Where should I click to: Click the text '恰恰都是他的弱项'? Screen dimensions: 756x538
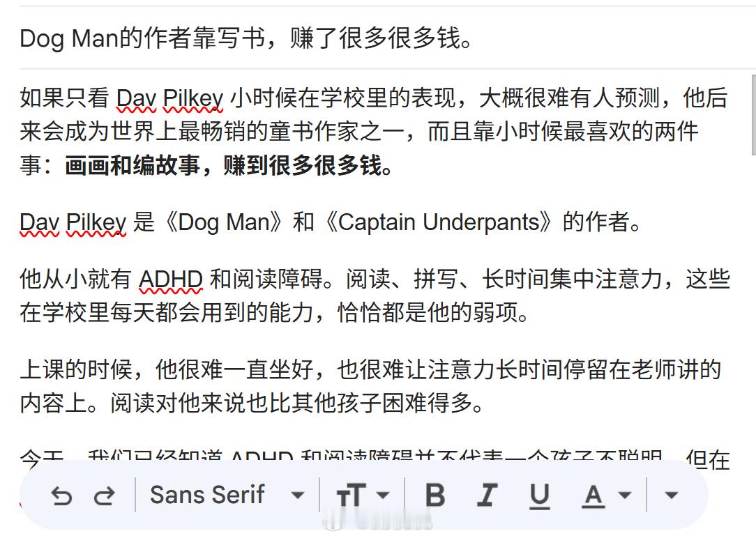[428, 313]
